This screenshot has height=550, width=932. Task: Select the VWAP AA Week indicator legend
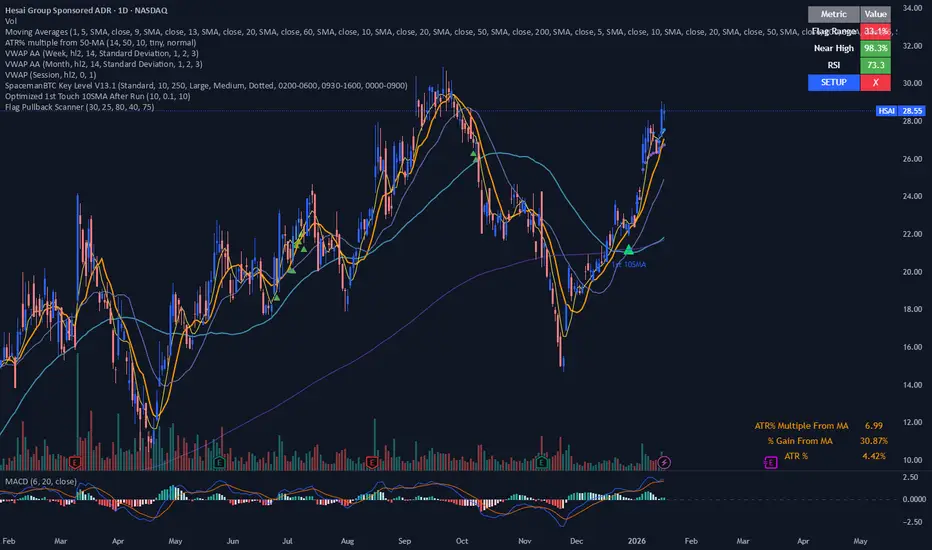(x=102, y=53)
